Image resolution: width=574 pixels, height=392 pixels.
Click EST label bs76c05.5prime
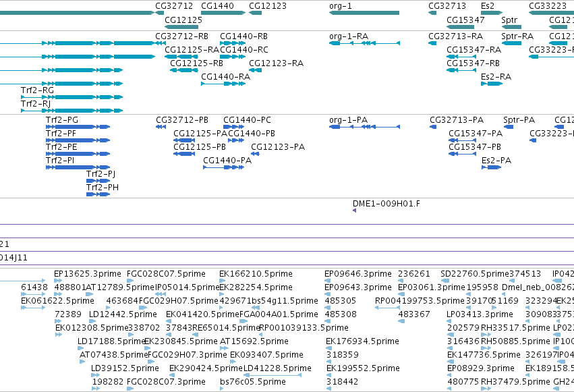click(253, 382)
